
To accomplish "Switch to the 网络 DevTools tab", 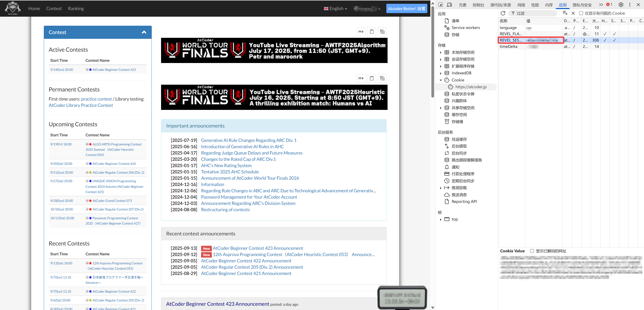I will coord(521,5).
